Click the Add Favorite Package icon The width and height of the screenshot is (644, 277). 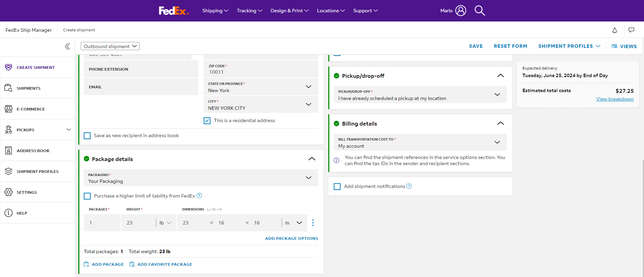pyautogui.click(x=132, y=264)
